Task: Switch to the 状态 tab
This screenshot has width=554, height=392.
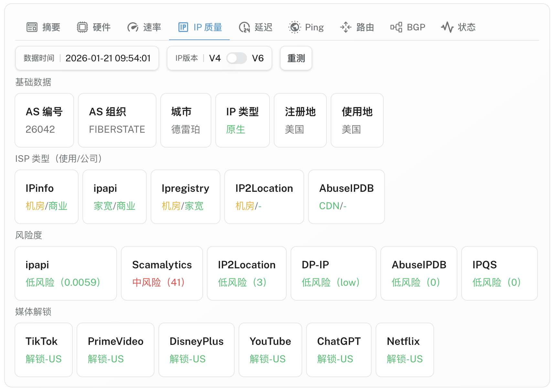Action: (466, 27)
